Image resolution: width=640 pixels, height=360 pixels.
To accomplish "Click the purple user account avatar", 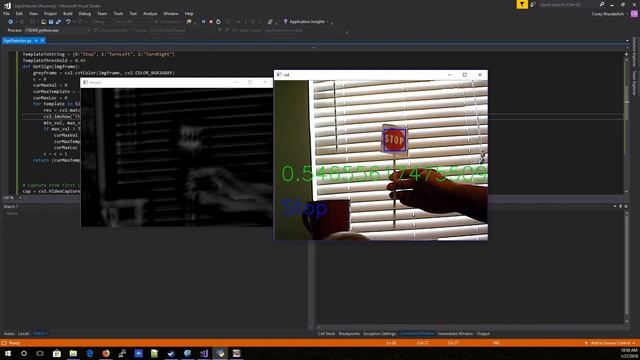I will point(634,13).
